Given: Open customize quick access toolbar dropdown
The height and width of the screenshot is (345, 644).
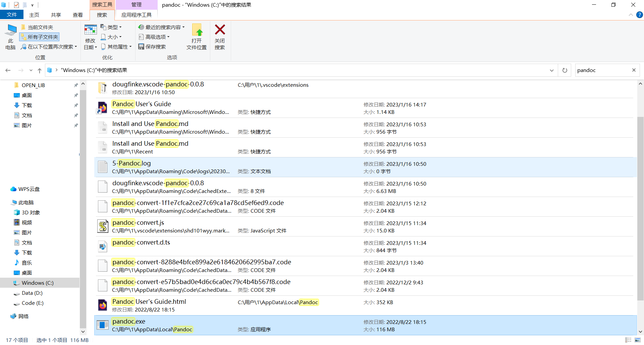Looking at the screenshot, I should (x=32, y=5).
